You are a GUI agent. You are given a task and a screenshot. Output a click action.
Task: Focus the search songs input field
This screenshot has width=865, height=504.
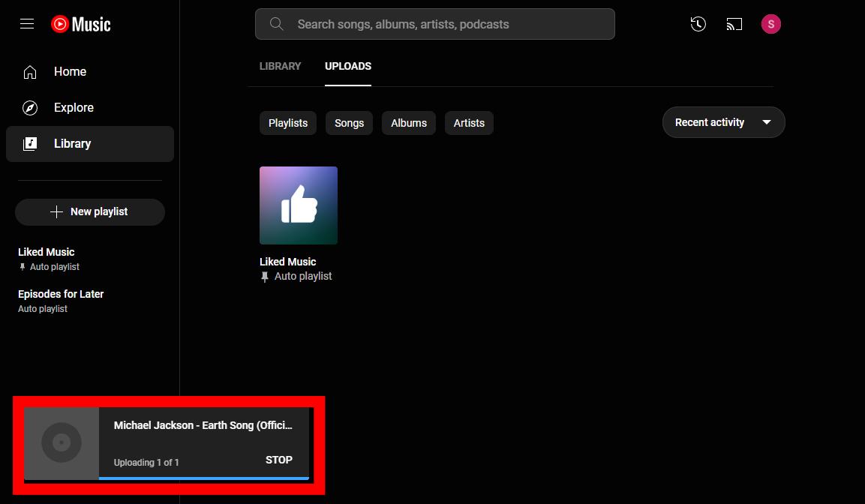pyautogui.click(x=434, y=24)
